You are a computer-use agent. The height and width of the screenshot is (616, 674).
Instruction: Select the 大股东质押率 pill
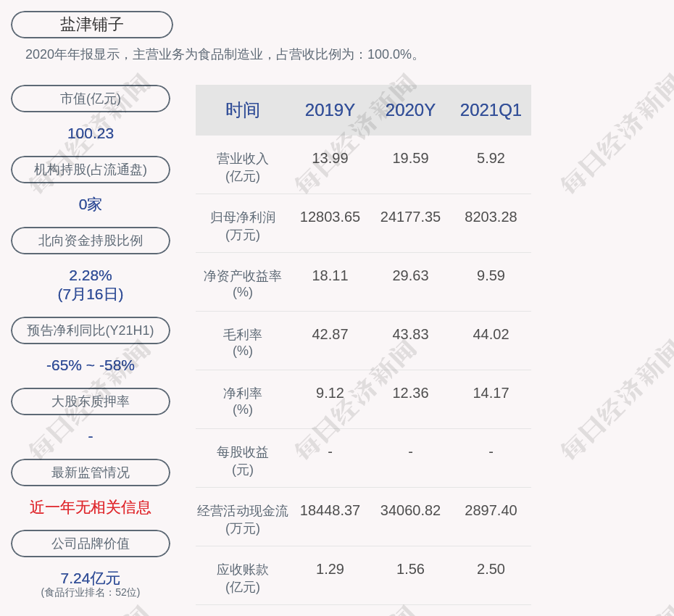pyautogui.click(x=91, y=401)
